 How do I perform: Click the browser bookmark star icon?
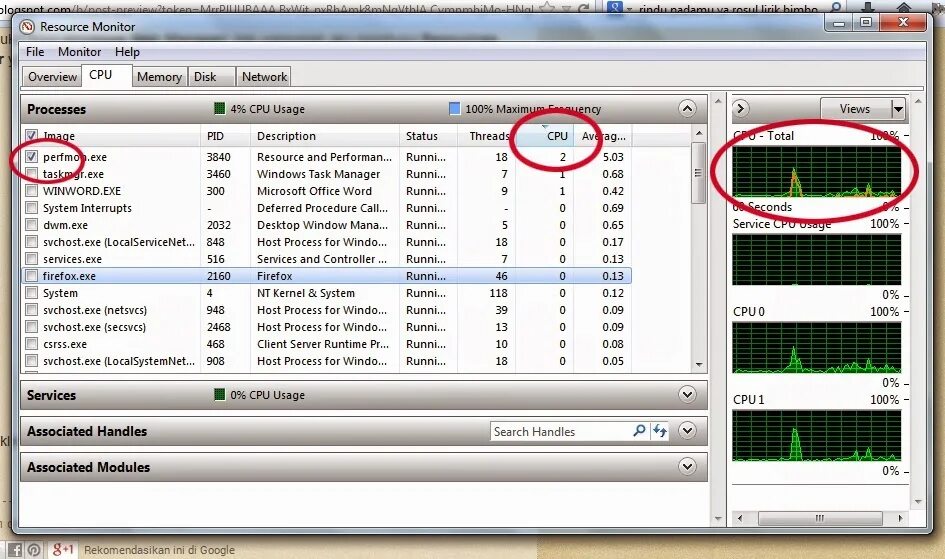tap(548, 7)
